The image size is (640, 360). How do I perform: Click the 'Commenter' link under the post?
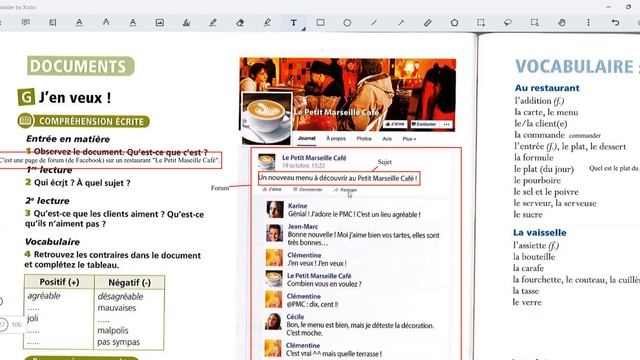(x=308, y=189)
